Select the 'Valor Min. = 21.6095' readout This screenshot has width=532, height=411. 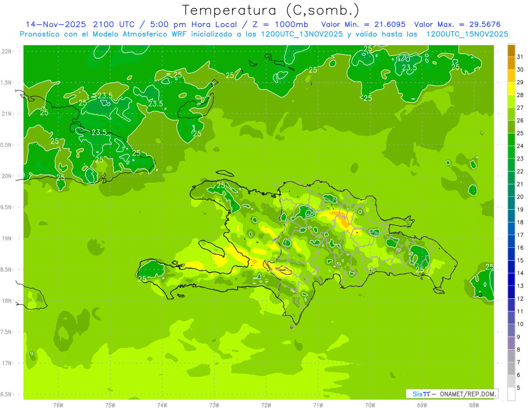[363, 24]
